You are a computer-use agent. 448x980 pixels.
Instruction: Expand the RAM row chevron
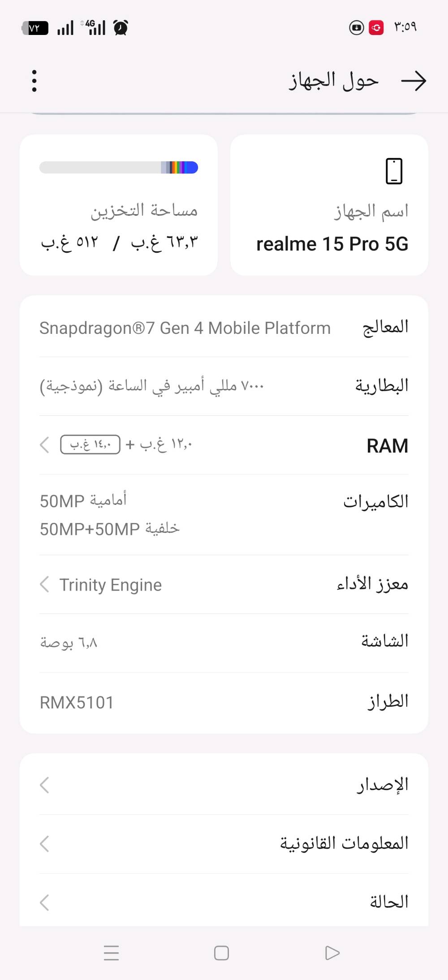(x=44, y=445)
